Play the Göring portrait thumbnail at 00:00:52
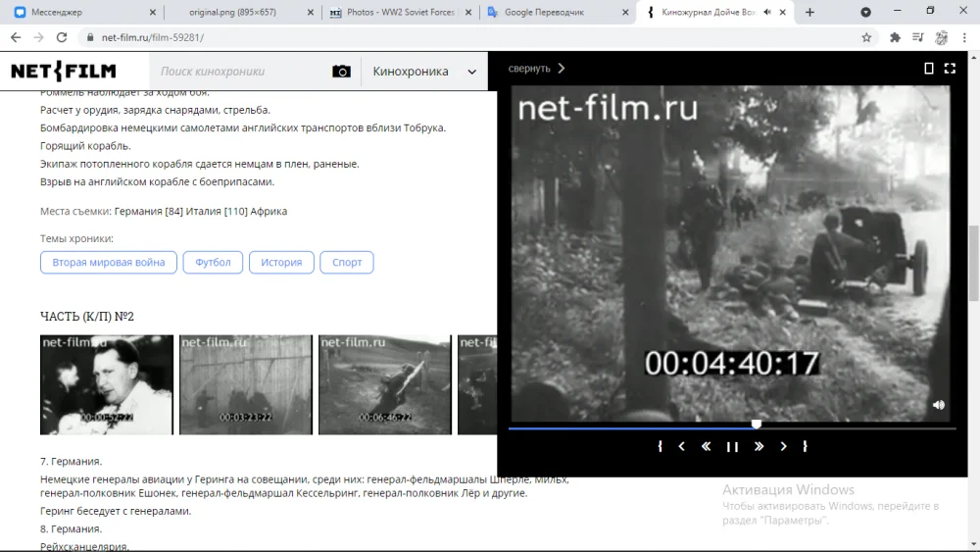 pos(107,384)
